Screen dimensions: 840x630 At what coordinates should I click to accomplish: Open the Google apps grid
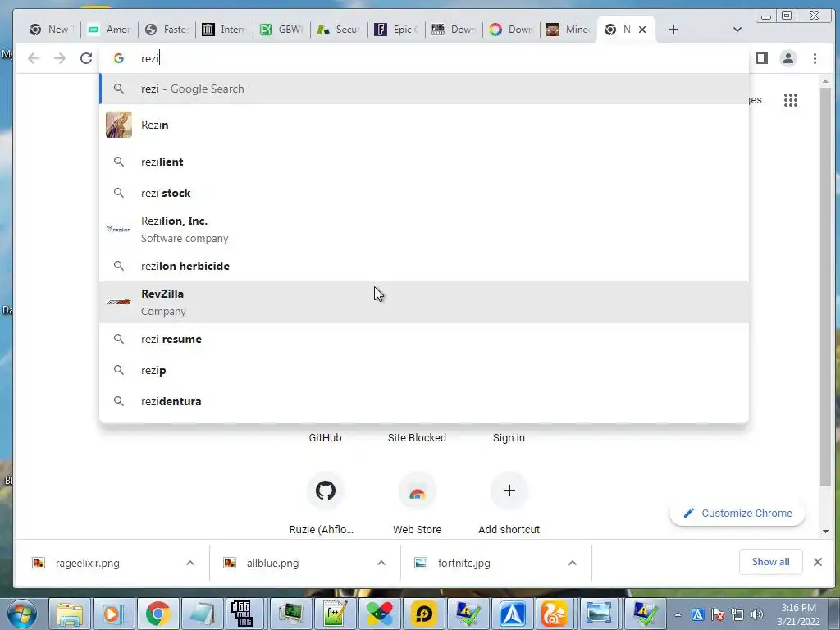click(x=790, y=99)
